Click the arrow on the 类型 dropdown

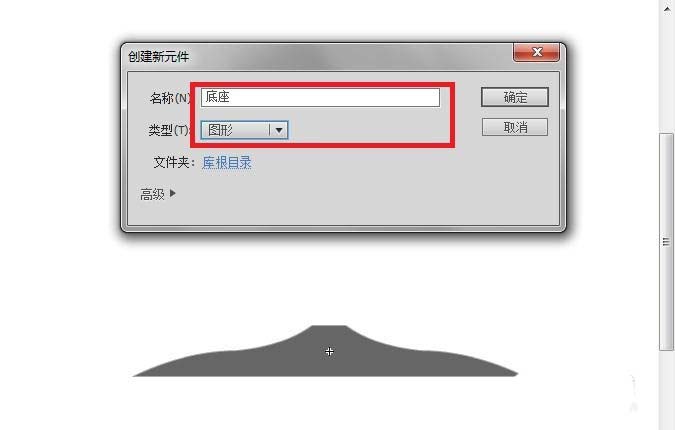279,130
